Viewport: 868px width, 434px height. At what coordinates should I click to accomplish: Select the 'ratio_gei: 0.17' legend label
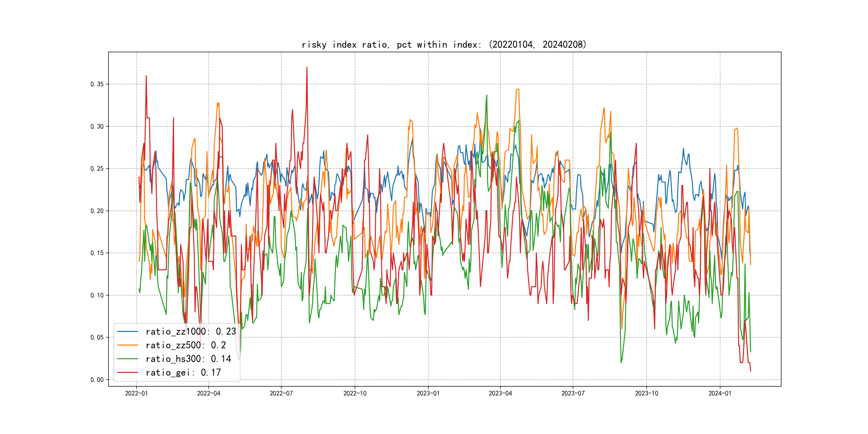[x=183, y=372]
